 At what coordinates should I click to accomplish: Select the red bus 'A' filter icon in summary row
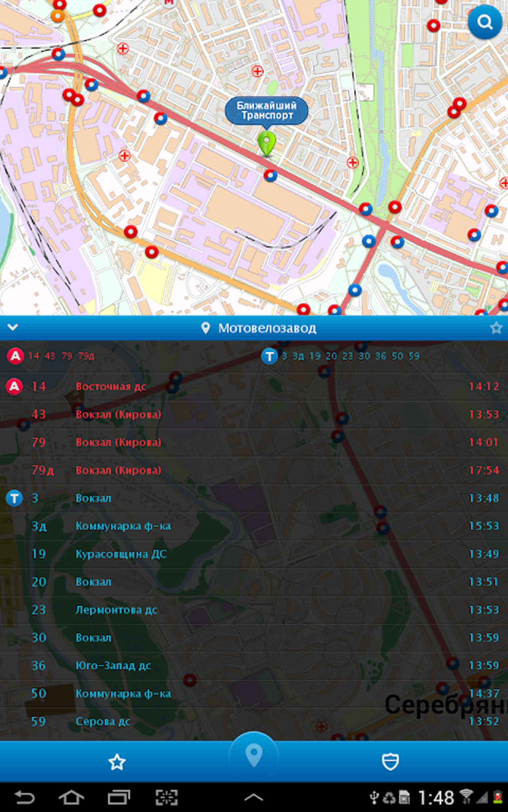[x=15, y=356]
